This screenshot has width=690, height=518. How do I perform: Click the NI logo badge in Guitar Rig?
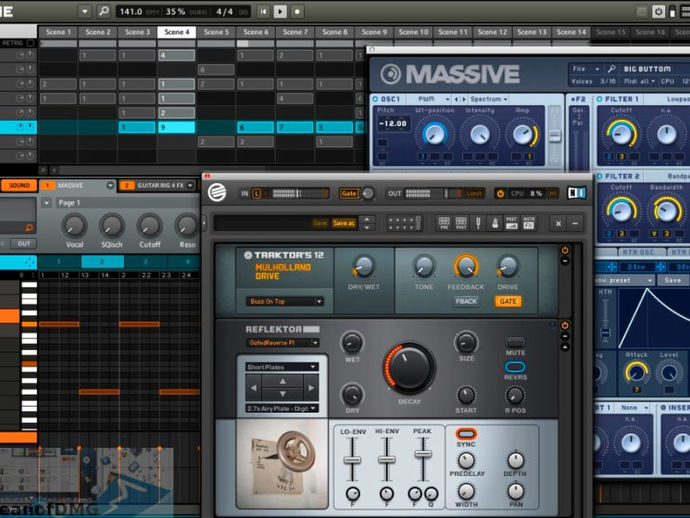576,193
